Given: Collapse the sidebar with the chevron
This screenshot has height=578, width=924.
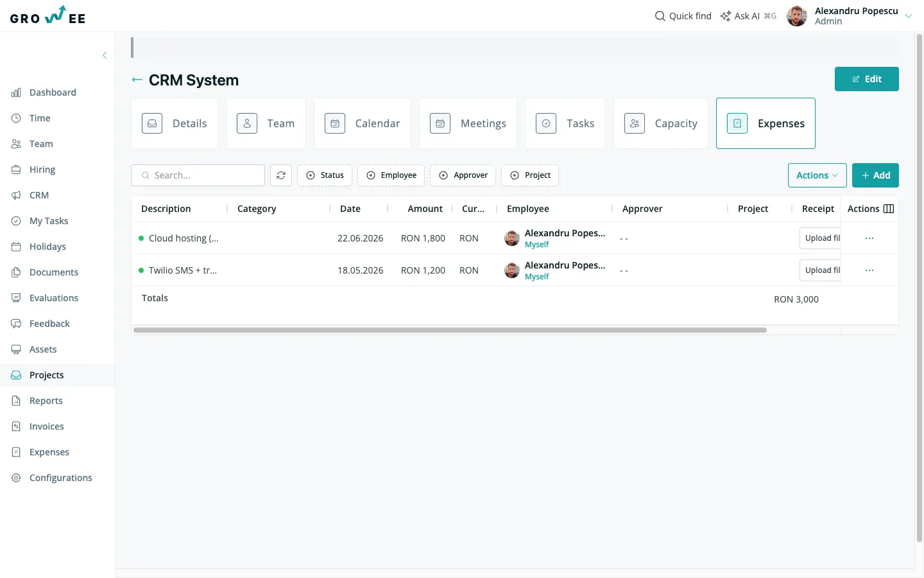Looking at the screenshot, I should point(105,55).
